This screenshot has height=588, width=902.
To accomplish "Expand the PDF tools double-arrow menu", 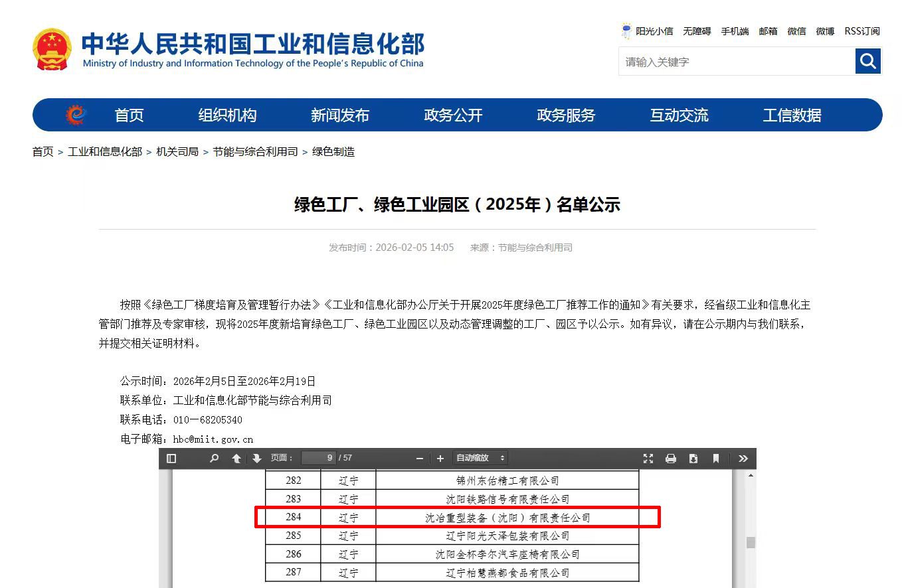I will click(x=743, y=459).
